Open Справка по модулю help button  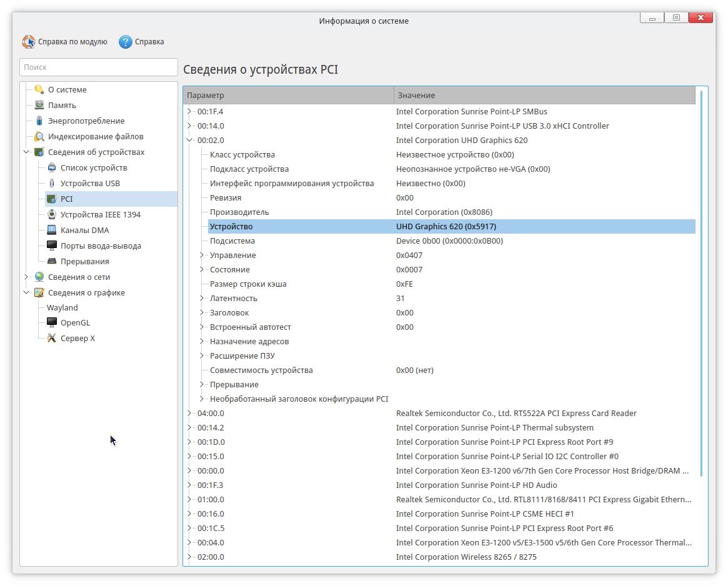[x=65, y=42]
